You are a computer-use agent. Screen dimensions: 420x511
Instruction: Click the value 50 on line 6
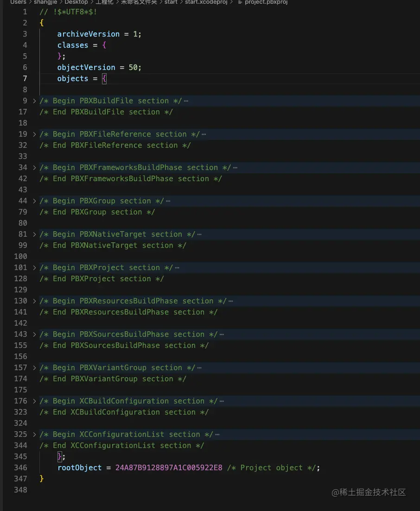click(x=133, y=68)
